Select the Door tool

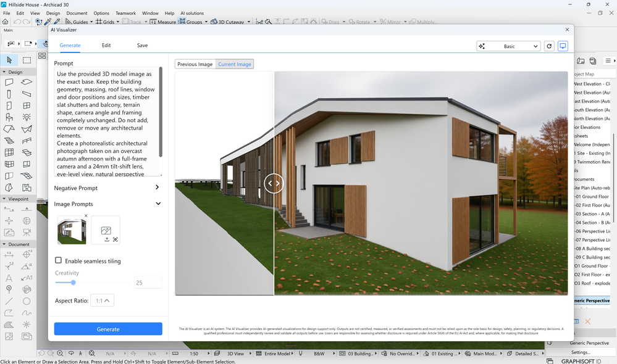click(x=9, y=105)
